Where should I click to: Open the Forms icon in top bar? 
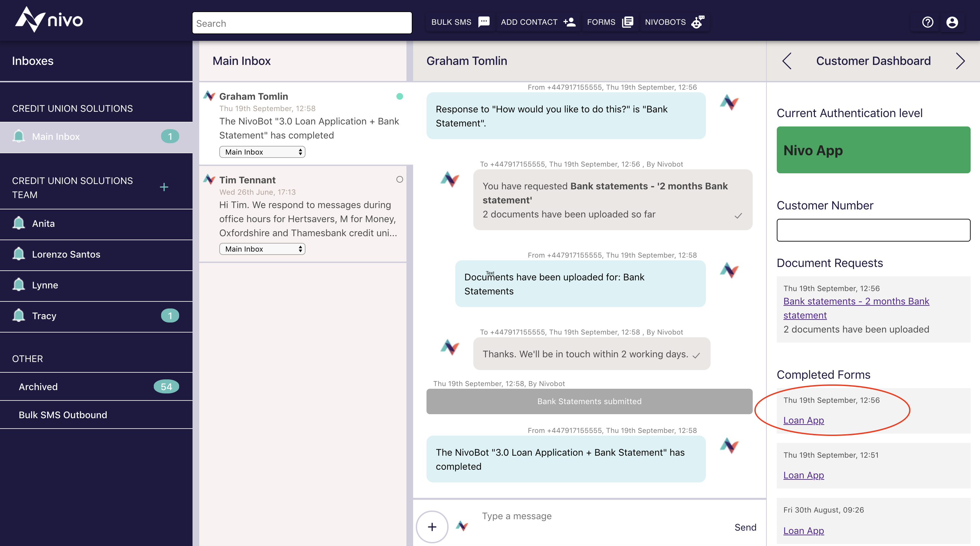[x=627, y=22]
